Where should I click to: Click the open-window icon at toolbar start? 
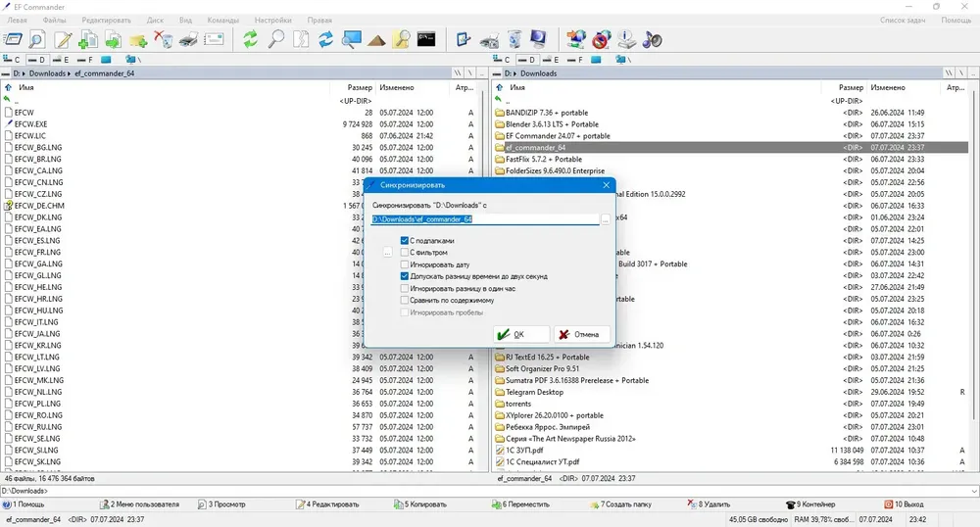[13, 40]
